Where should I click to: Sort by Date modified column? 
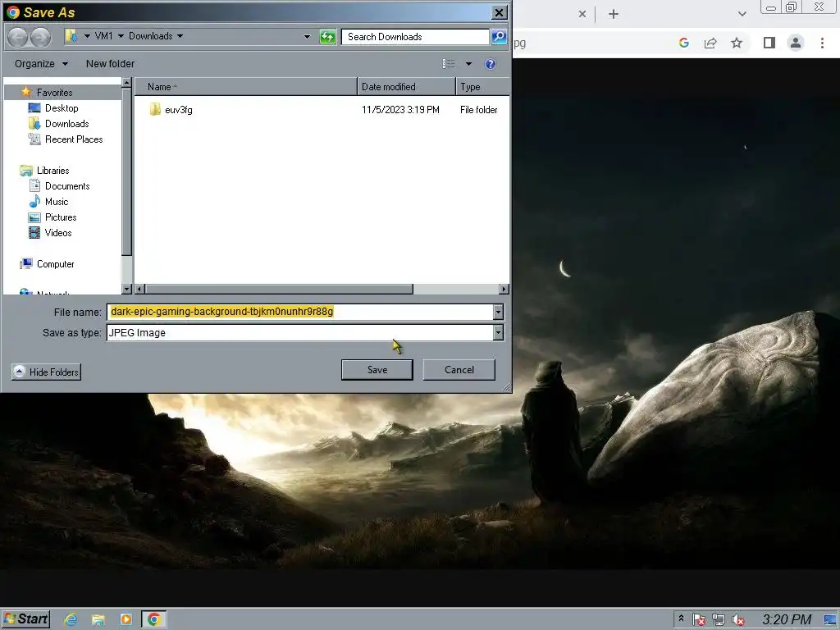(406, 87)
